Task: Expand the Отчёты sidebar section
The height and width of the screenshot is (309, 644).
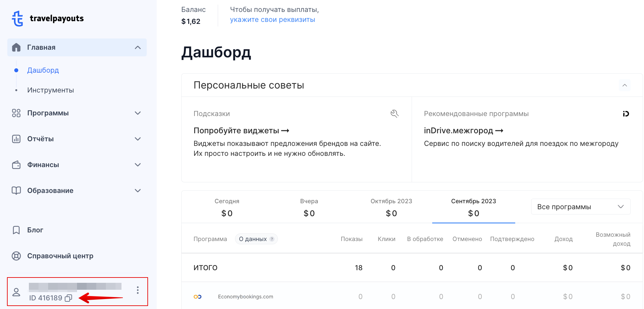Action: pos(137,139)
